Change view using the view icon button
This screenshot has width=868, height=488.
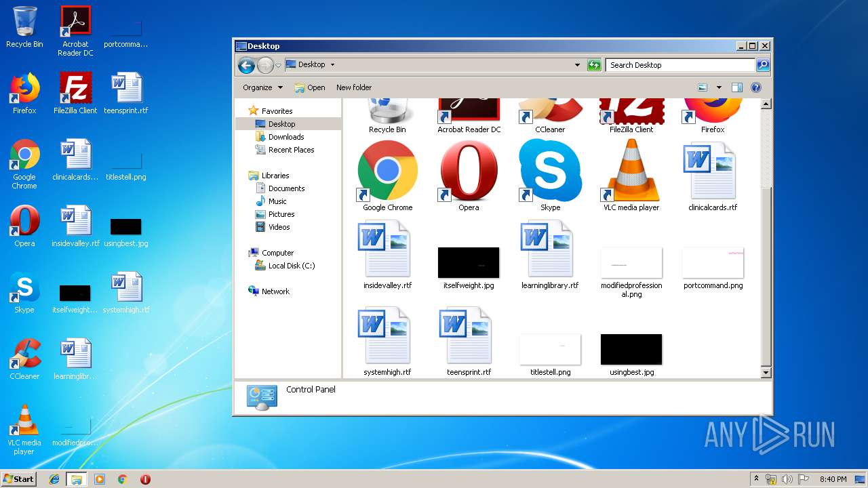[x=703, y=87]
